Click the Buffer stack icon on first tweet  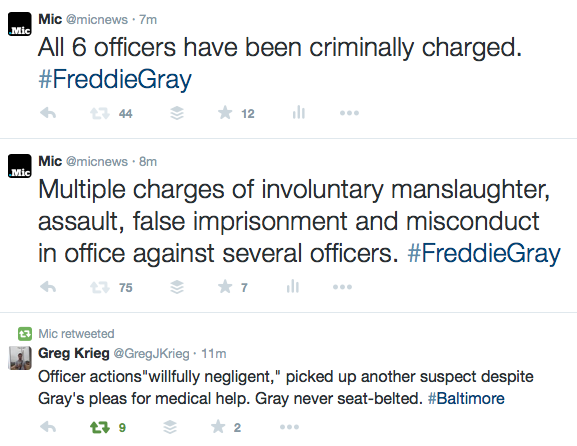click(x=177, y=113)
